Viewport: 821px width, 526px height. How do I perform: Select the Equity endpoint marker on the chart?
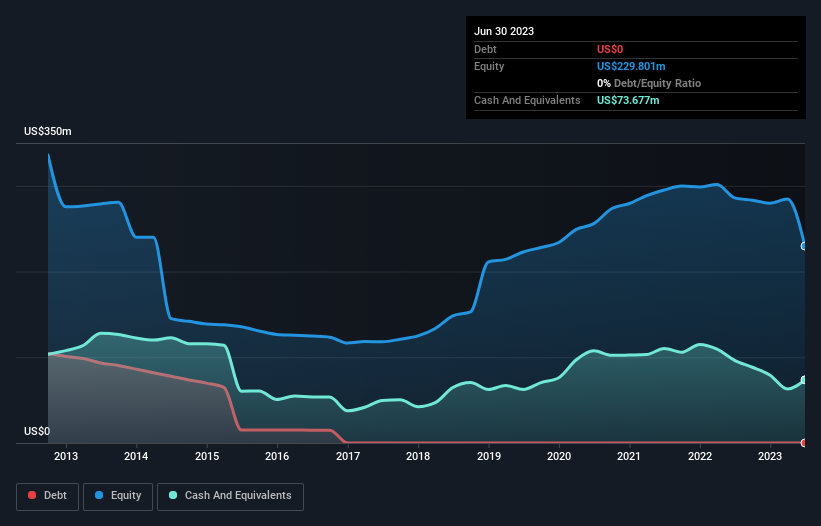click(x=804, y=246)
